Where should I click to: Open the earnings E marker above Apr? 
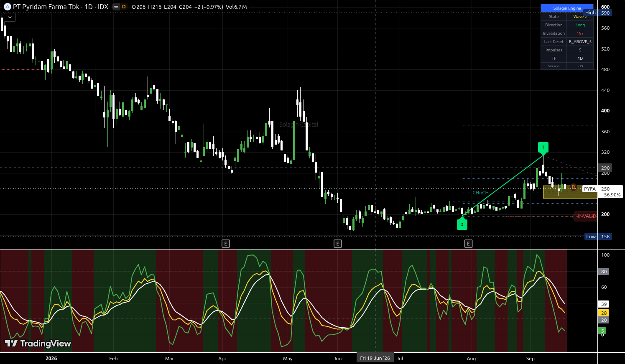coord(226,244)
